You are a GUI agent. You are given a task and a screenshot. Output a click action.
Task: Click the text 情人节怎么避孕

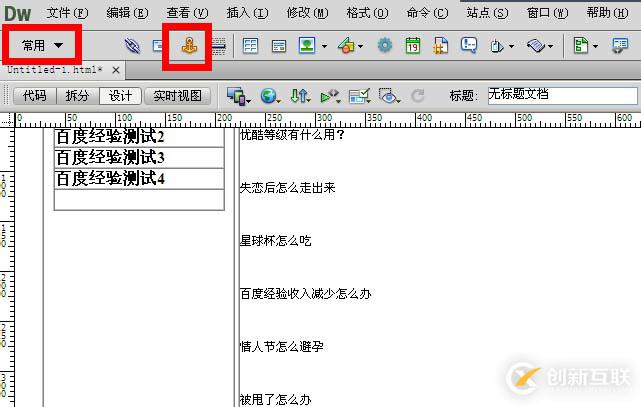(x=281, y=347)
